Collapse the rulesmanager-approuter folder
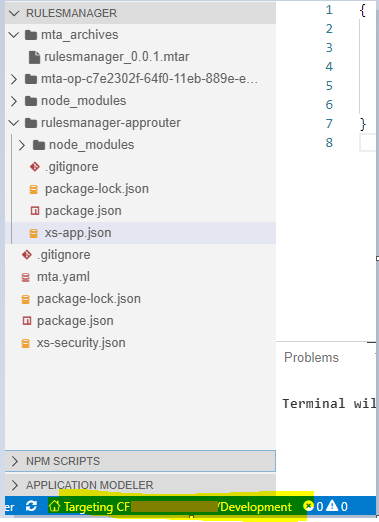Screen dimensions: 379x522 coord(14,123)
